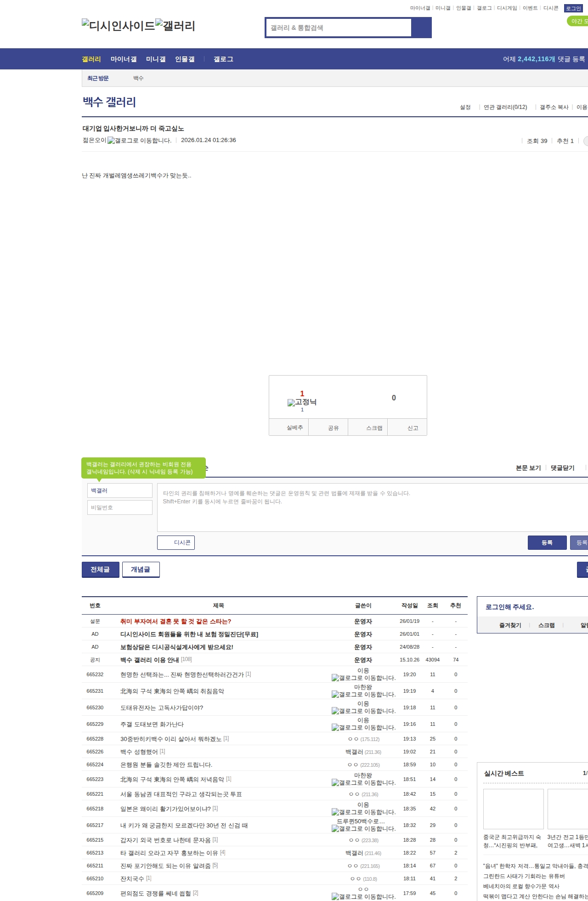Toggle 야간 모드 night mode switch
The height and width of the screenshot is (901, 588).
coord(578,21)
